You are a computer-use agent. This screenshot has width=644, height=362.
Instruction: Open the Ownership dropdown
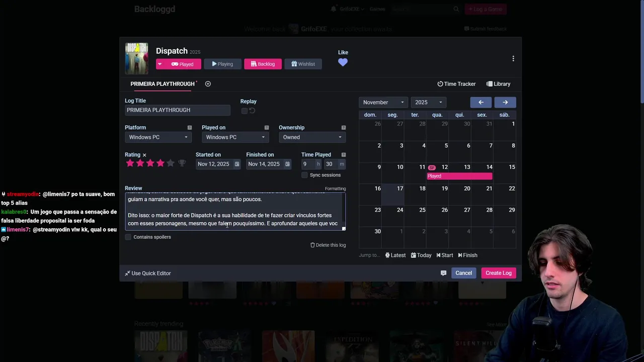[312, 137]
